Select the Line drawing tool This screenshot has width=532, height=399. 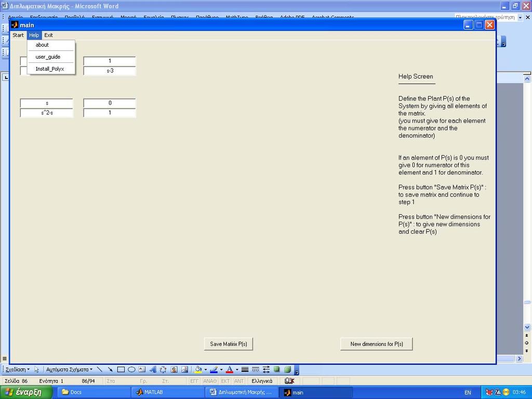[99, 369]
